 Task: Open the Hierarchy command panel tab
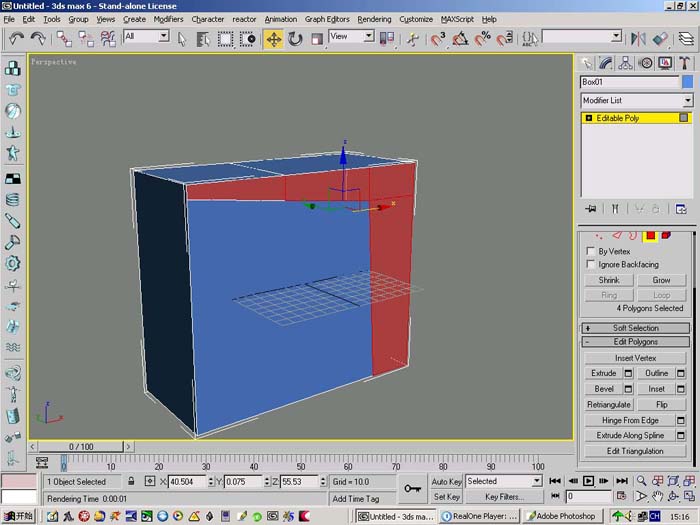(625, 63)
